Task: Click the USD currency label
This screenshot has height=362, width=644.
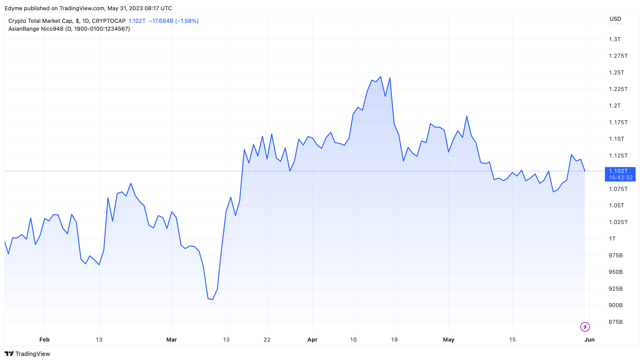Action: click(x=615, y=19)
